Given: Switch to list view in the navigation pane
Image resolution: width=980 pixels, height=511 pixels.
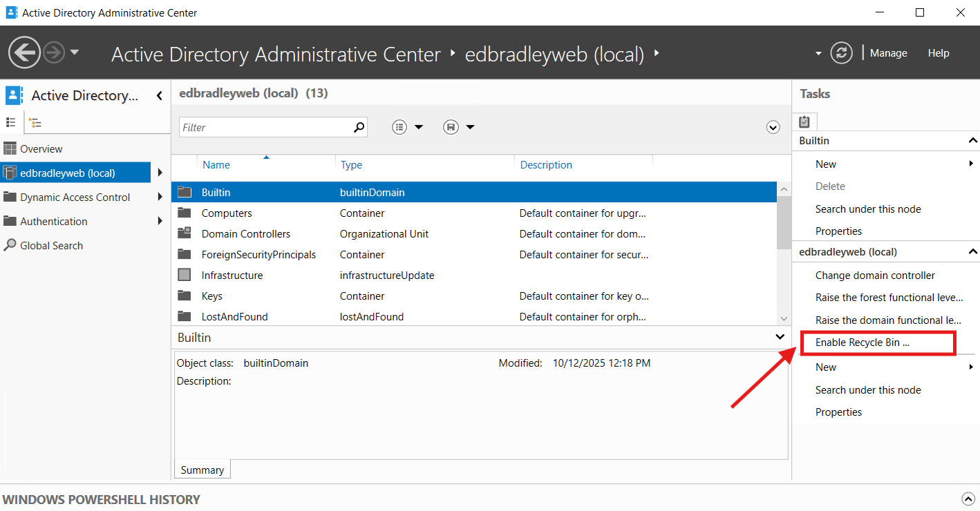Looking at the screenshot, I should click(11, 122).
